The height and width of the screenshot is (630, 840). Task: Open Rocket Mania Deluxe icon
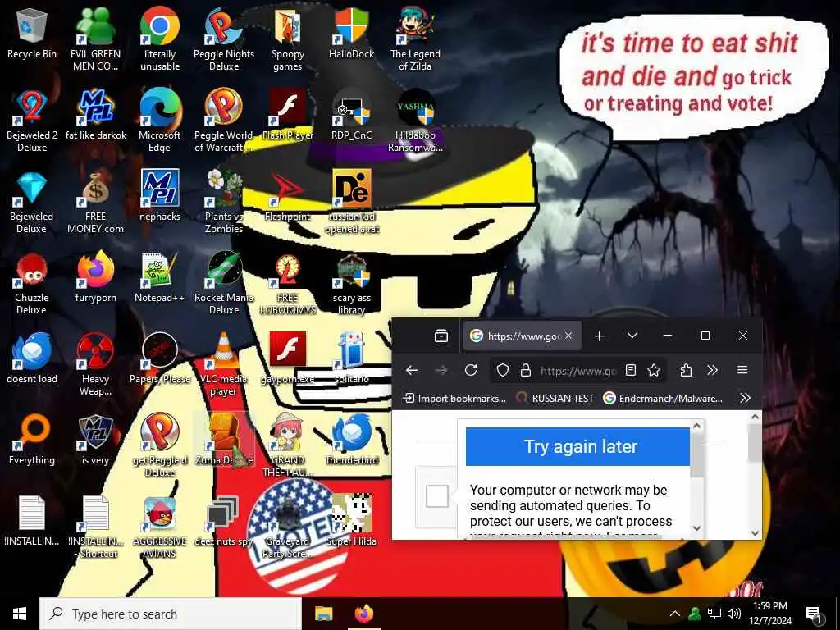[224, 283]
